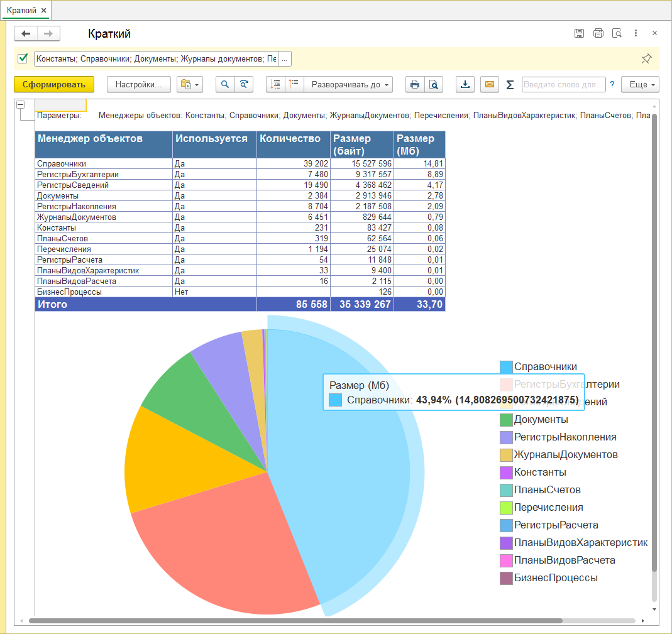This screenshot has height=634, width=672.
Task: Click the Менеджер объектов column header
Action: [x=104, y=145]
